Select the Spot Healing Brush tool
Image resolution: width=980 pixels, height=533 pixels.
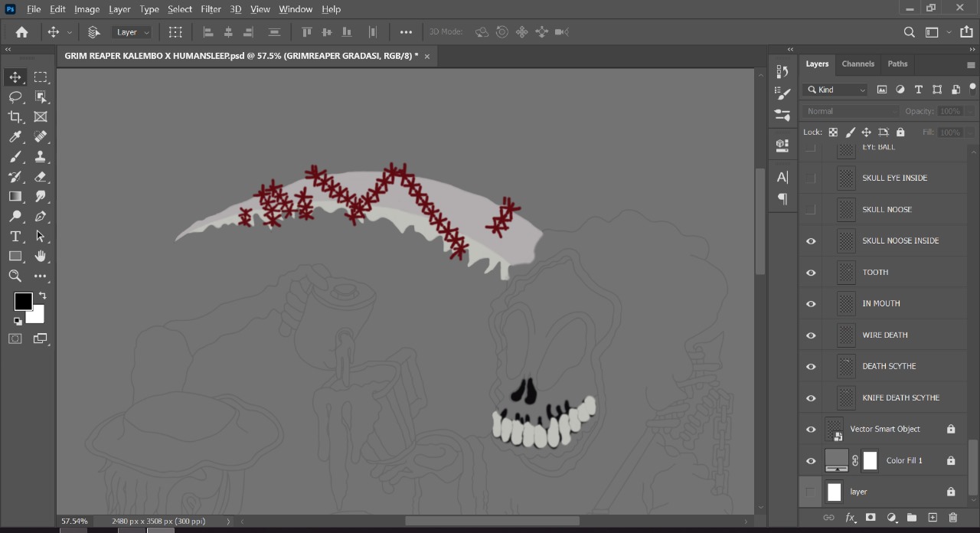click(41, 137)
